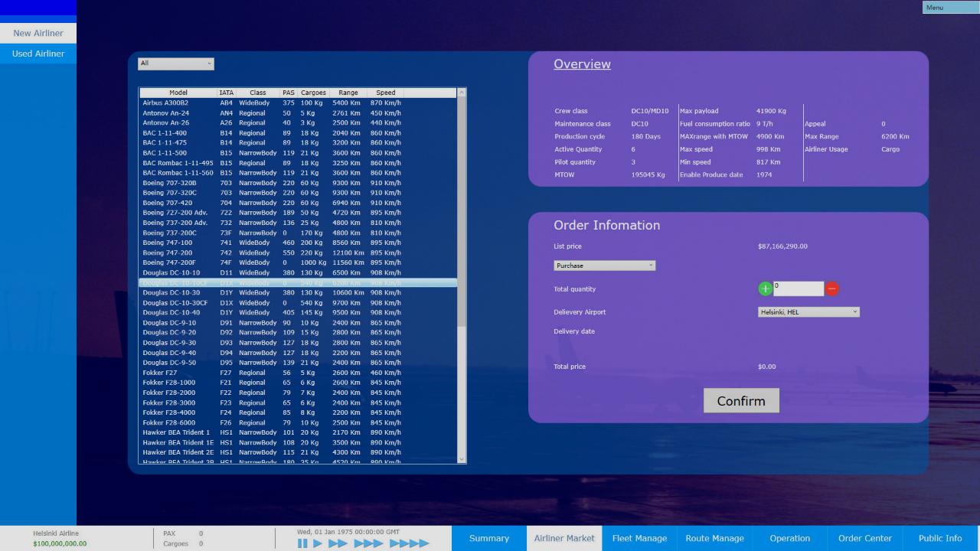980x551 pixels.
Task: Open the Menu button
Action: tap(951, 8)
